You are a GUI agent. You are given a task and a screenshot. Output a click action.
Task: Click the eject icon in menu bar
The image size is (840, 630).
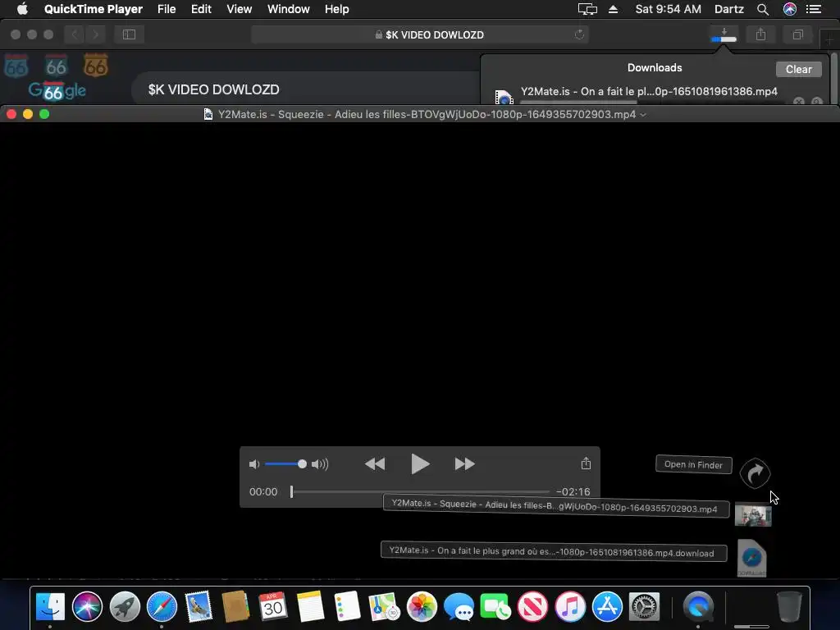pyautogui.click(x=614, y=9)
